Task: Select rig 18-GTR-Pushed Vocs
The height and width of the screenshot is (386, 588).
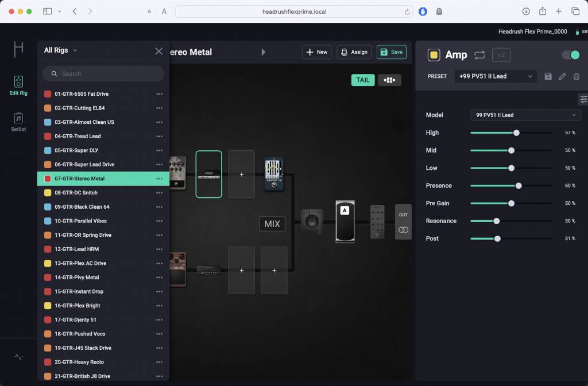Action: 103,334
